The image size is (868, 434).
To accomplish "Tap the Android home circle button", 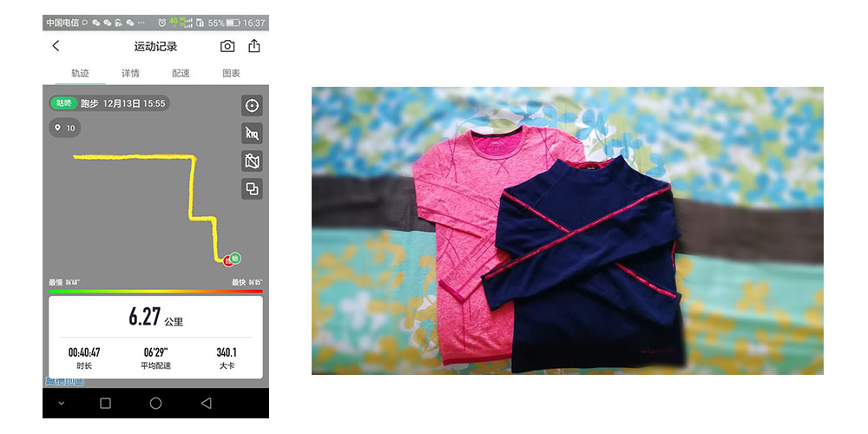I will [x=155, y=403].
